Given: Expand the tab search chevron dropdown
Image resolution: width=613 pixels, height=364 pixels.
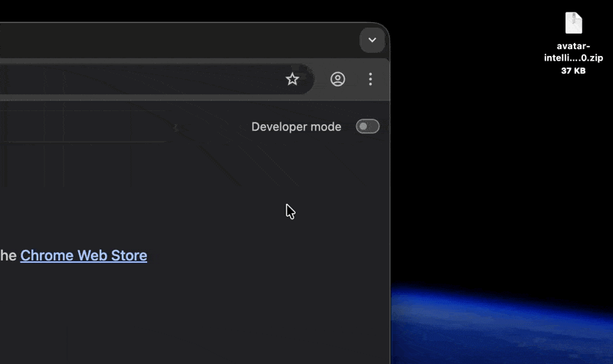Looking at the screenshot, I should (x=372, y=40).
